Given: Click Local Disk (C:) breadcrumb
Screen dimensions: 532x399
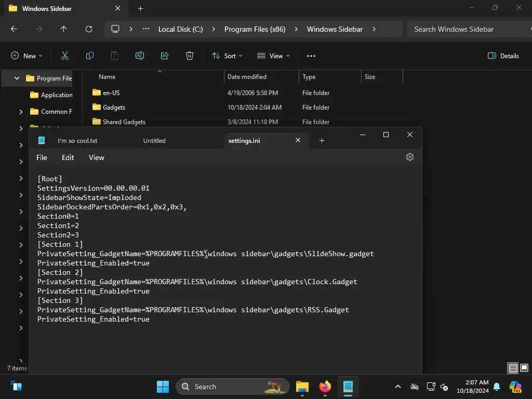Looking at the screenshot, I should [x=180, y=29].
